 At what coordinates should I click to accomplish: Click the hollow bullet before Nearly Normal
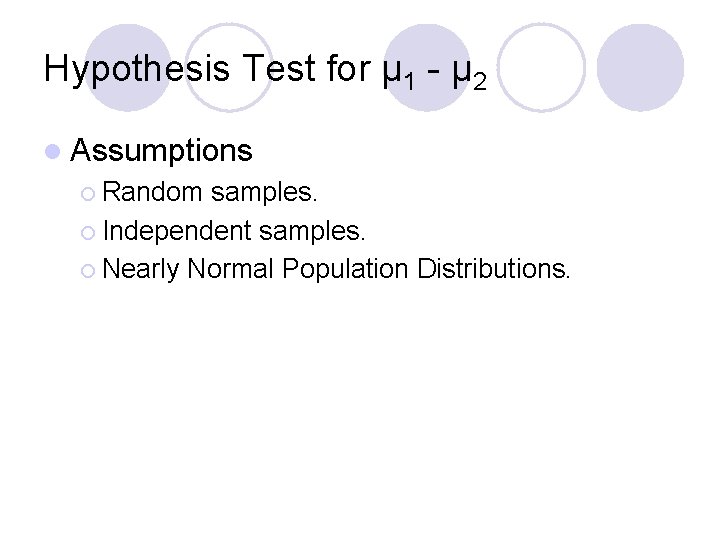[x=89, y=269]
